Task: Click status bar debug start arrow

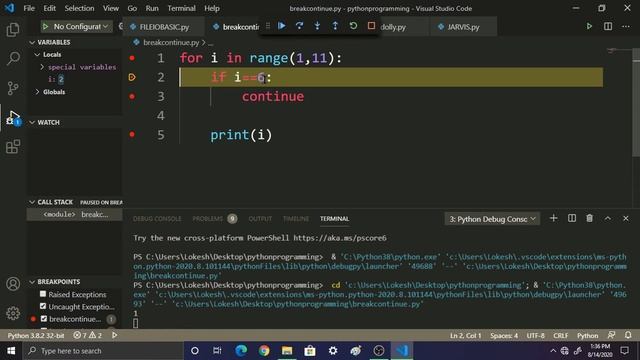Action: 115,335
